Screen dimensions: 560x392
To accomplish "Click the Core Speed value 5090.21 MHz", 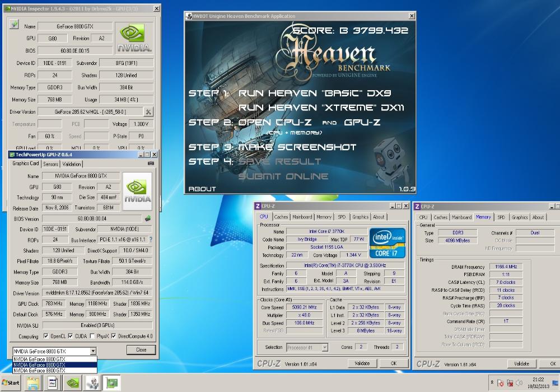I will (304, 307).
